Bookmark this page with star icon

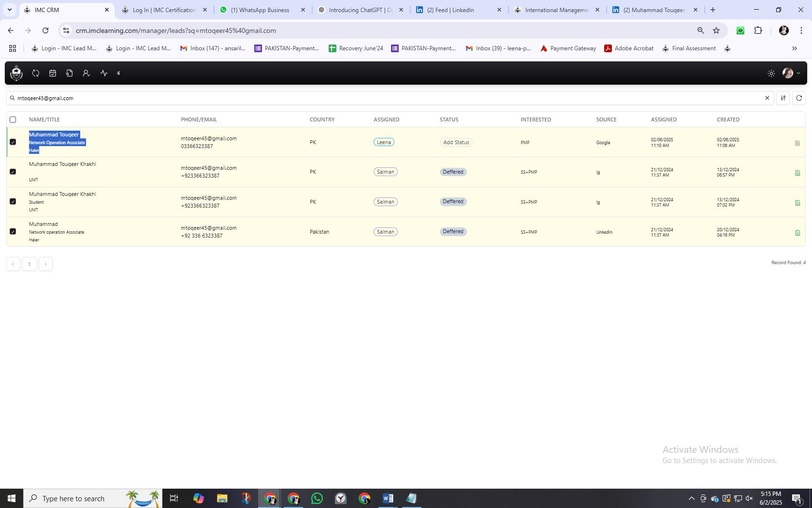[x=716, y=30]
